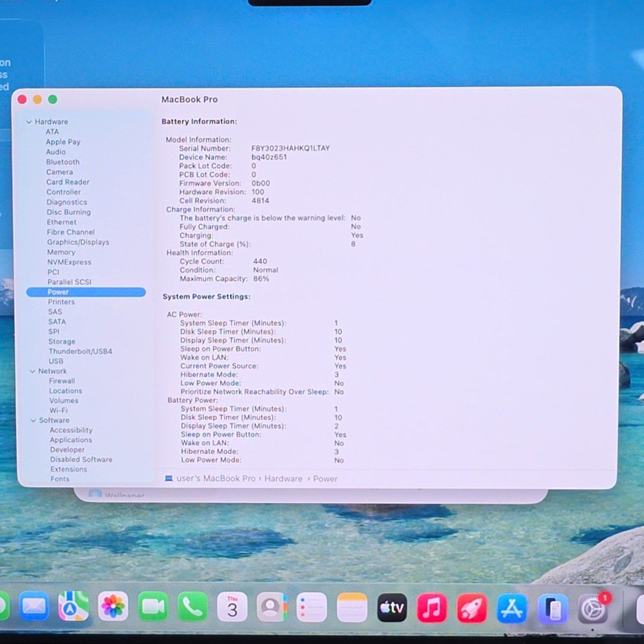Open Firewall under Network
This screenshot has height=644, width=644.
[62, 381]
